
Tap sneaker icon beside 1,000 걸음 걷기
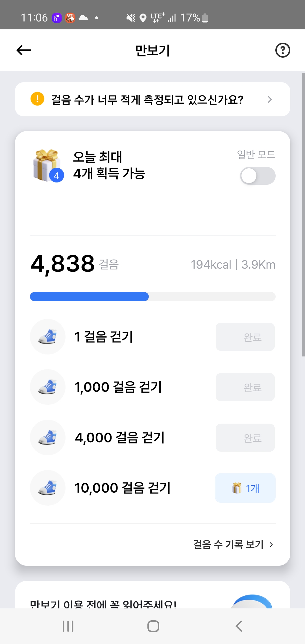[x=47, y=387]
